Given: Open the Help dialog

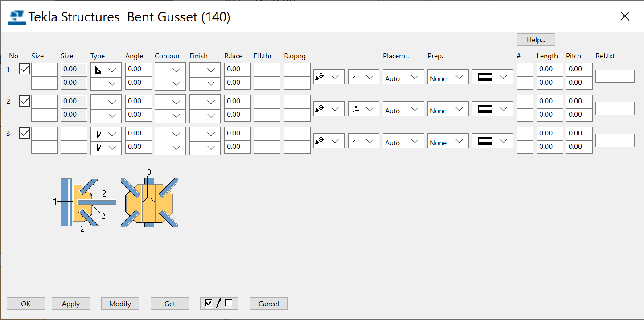Looking at the screenshot, I should point(536,39).
